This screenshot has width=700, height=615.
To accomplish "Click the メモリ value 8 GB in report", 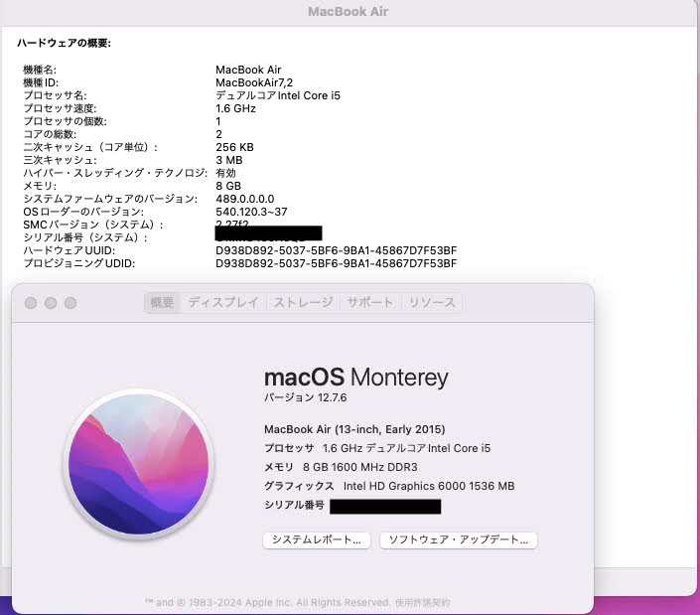I will pos(228,186).
